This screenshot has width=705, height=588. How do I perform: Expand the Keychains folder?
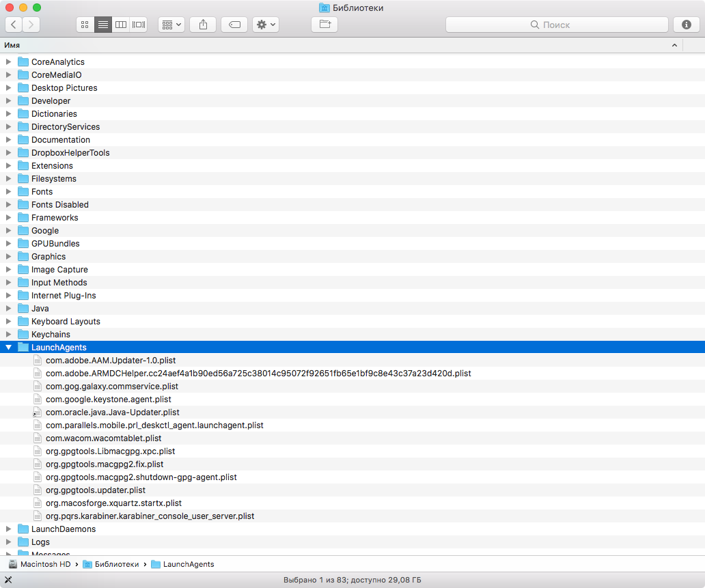point(9,335)
